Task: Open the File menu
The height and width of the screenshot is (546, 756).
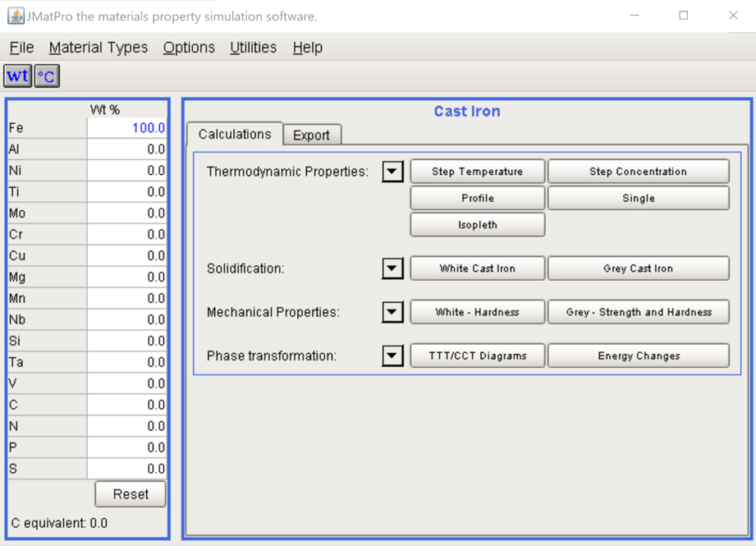Action: 21,48
